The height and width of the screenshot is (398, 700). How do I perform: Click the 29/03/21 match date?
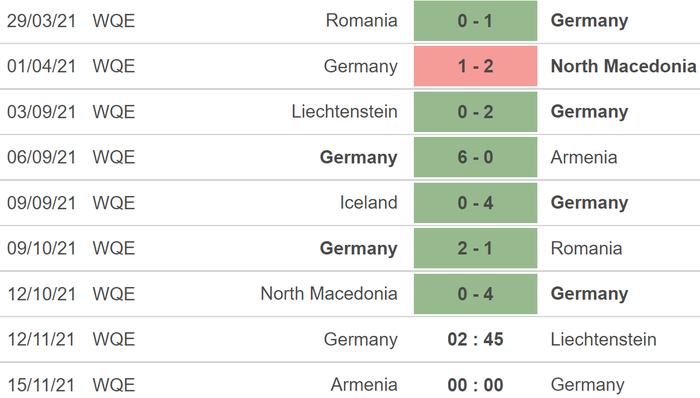coord(42,21)
